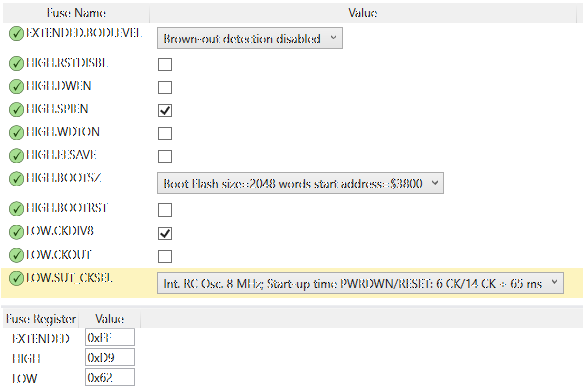
Task: Click the green check icon beside LOW.SUT_CKSEL
Action: tap(16, 279)
